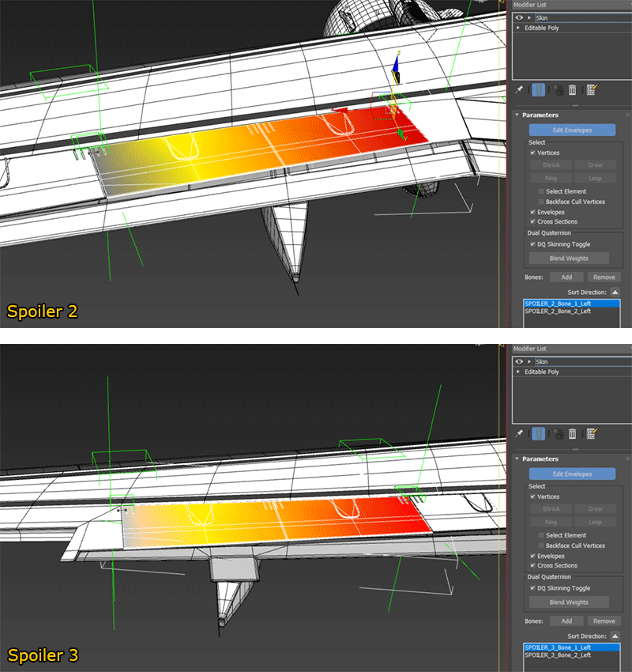Open Configure Modifier Sets

point(591,89)
